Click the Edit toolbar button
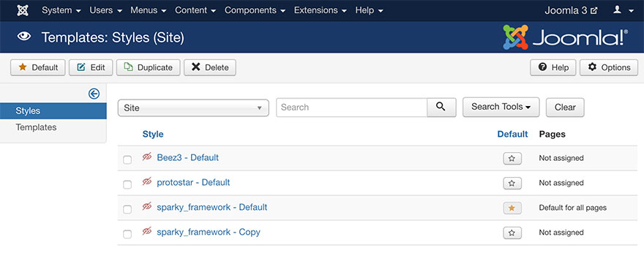This screenshot has height=267, width=644. pos(91,67)
